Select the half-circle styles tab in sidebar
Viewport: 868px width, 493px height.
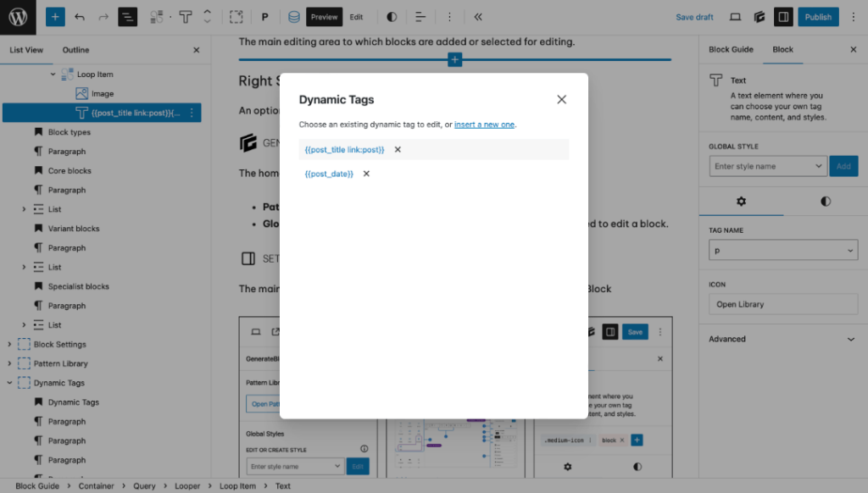pos(826,202)
